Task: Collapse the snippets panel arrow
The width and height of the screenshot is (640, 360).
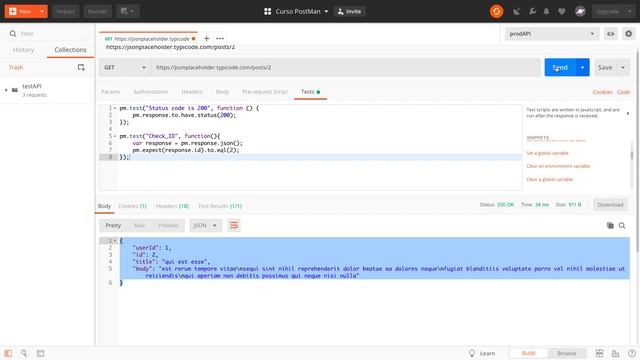Action: (x=628, y=113)
